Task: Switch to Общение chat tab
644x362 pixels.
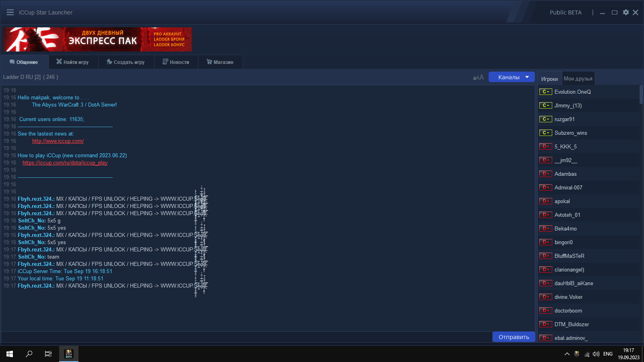Action: tap(24, 62)
